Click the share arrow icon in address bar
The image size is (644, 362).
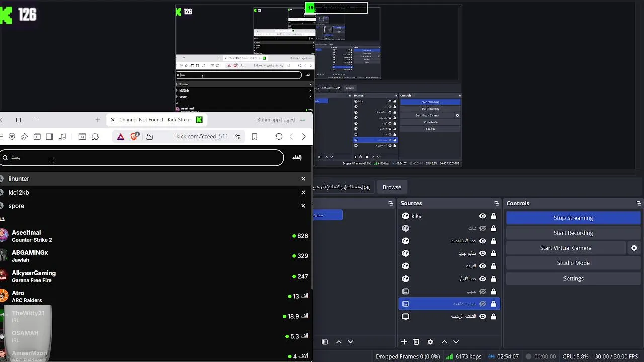(x=150, y=137)
